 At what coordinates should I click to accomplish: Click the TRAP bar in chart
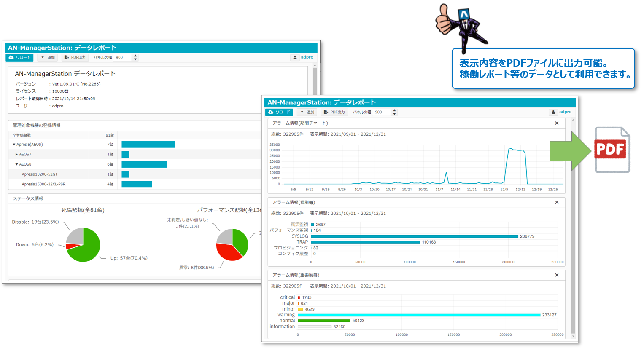(366, 242)
